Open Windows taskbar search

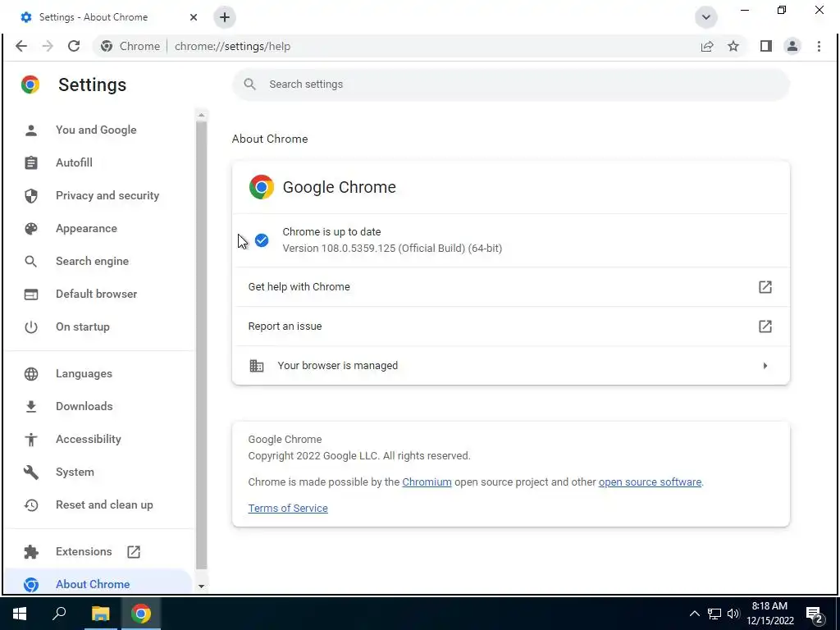pos(59,614)
